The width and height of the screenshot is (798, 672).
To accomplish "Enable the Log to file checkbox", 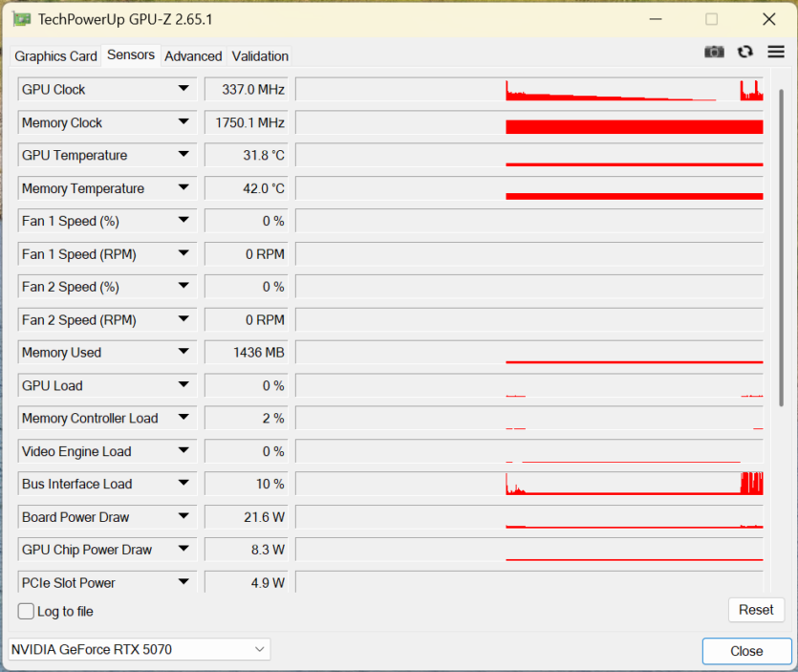I will pyautogui.click(x=26, y=611).
